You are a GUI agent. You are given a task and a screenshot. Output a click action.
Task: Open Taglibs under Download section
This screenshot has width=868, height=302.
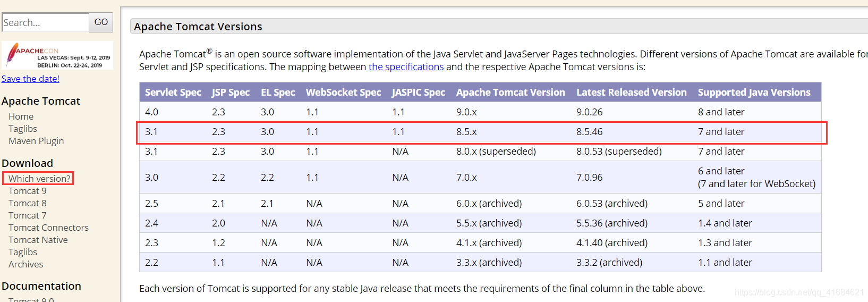pos(23,252)
